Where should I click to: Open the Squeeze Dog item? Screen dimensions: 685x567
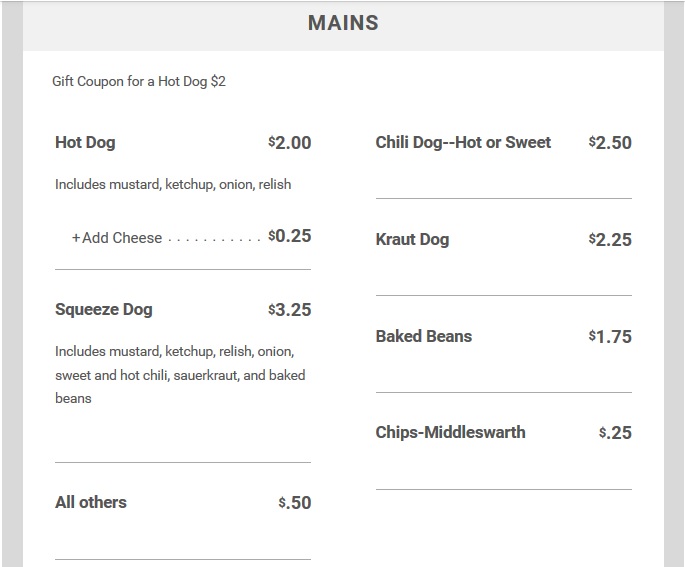pyautogui.click(x=104, y=309)
